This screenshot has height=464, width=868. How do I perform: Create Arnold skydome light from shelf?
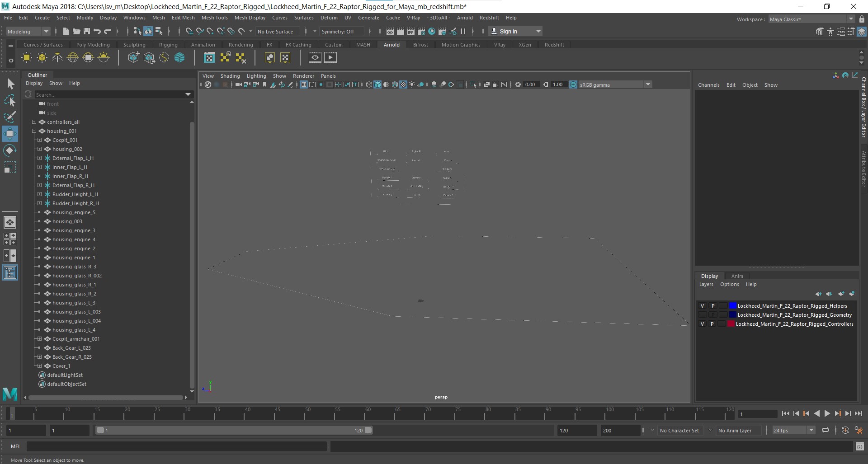click(73, 57)
